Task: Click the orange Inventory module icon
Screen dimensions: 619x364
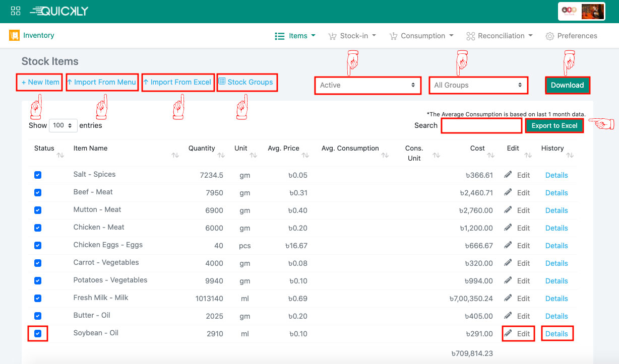Action: 14,36
